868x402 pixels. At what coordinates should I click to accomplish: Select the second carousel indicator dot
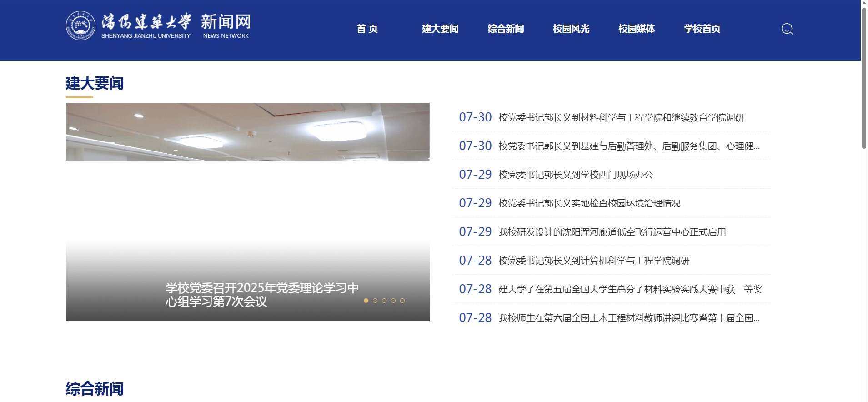coord(375,301)
